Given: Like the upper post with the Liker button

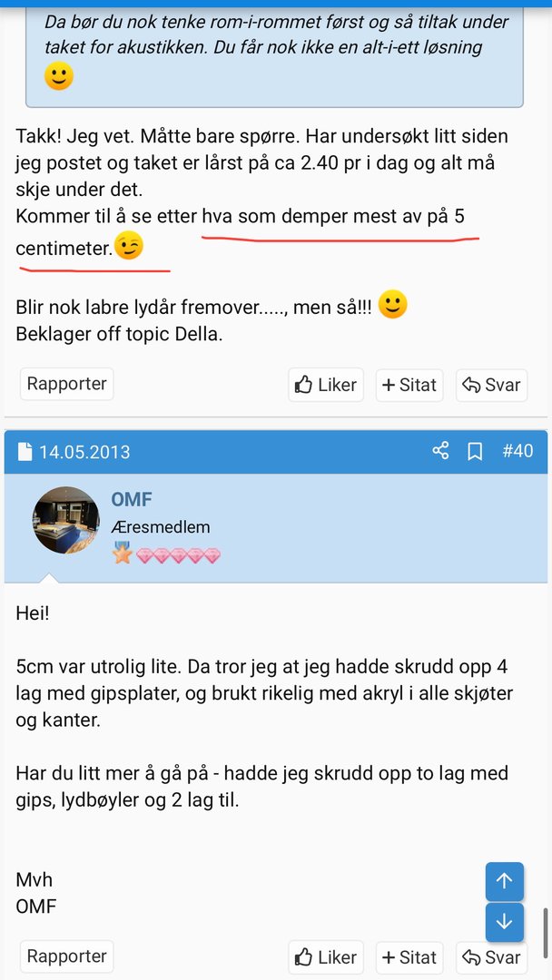Looking at the screenshot, I should click(326, 385).
